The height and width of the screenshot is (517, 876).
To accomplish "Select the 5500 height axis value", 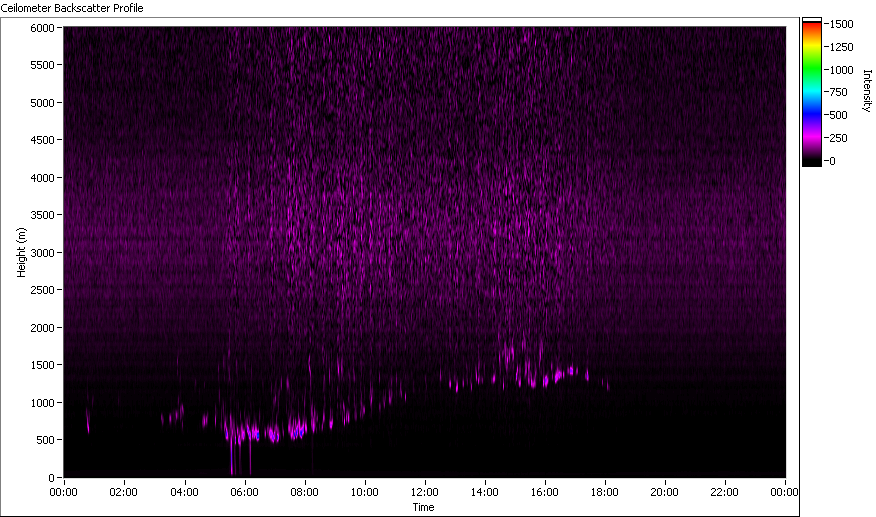I will 42,65.
